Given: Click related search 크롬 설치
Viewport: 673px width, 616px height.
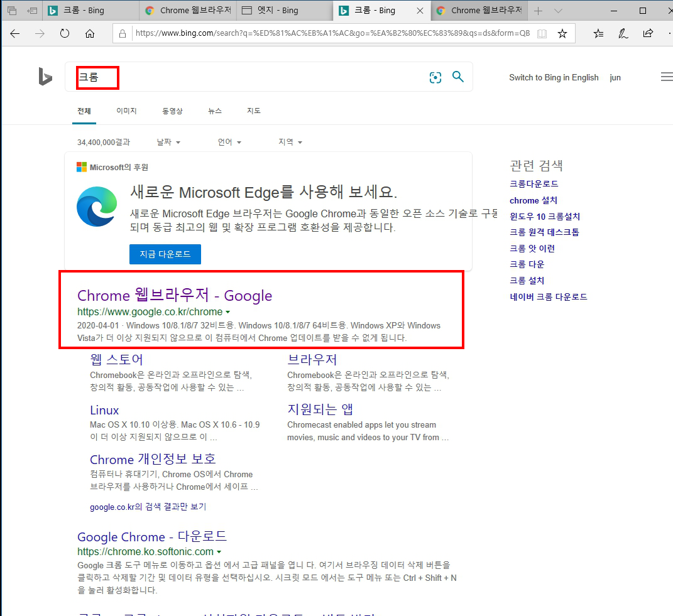Looking at the screenshot, I should [527, 281].
